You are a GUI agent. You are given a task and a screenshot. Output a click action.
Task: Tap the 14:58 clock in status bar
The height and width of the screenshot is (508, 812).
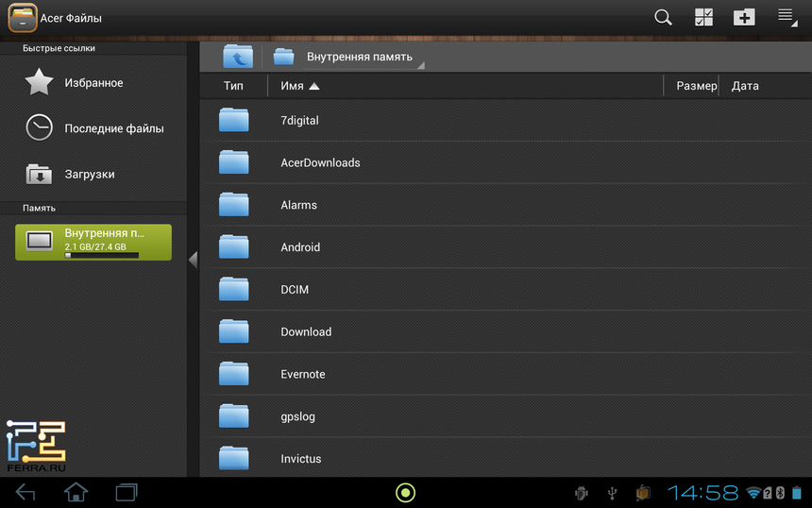tap(702, 493)
